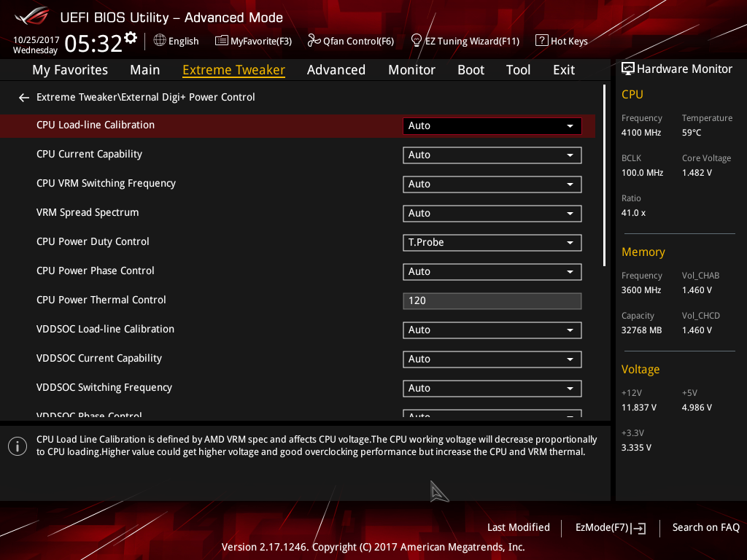Select CPU Power Phase Control label
747x560 pixels.
(96, 271)
